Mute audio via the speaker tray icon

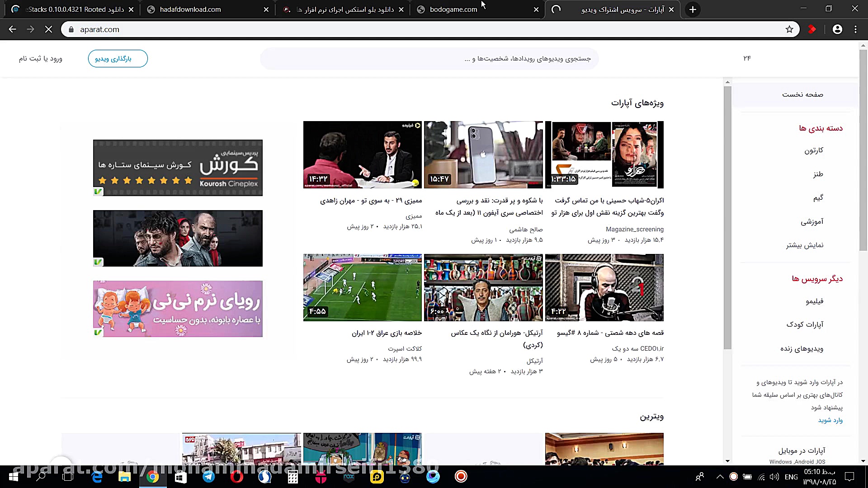pyautogui.click(x=774, y=477)
